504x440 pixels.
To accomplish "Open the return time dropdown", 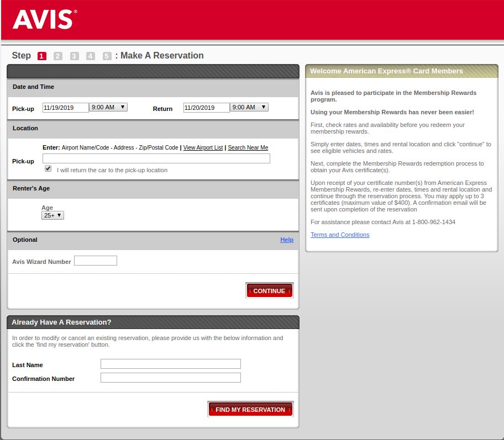I will pyautogui.click(x=249, y=107).
